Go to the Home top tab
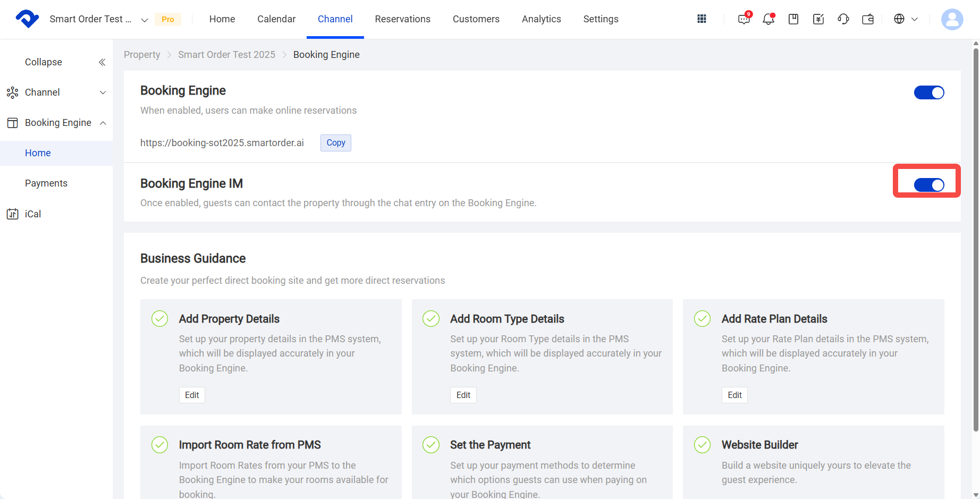 (x=222, y=19)
